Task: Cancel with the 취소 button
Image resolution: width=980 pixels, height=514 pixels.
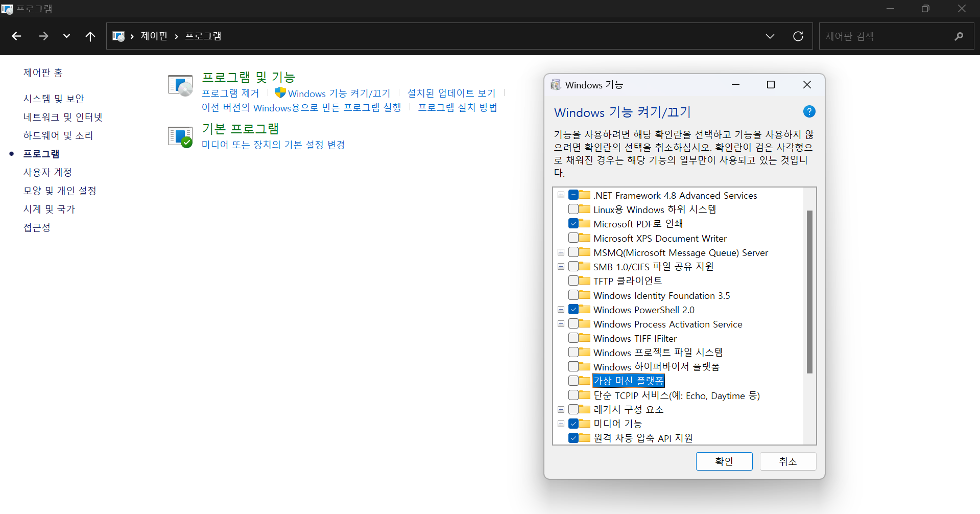Action: coord(788,461)
